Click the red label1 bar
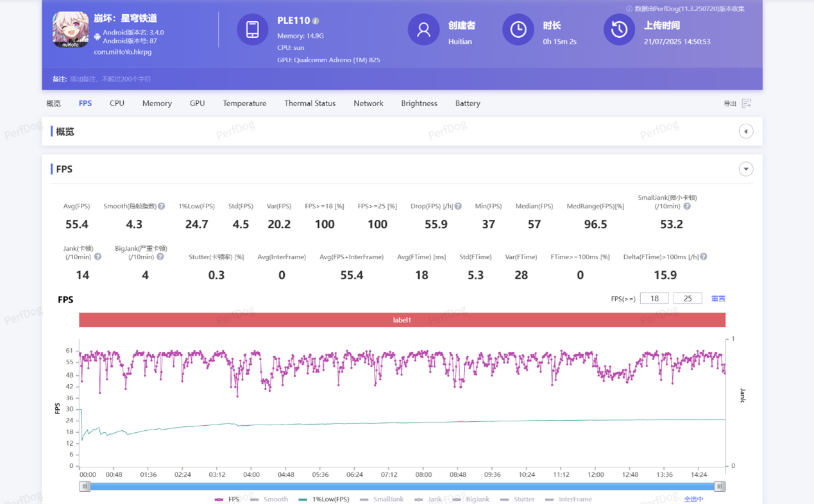Image resolution: width=814 pixels, height=504 pixels. (x=402, y=320)
